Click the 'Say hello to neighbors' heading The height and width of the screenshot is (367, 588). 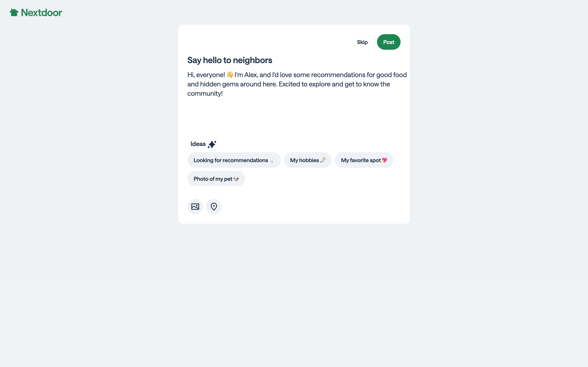(x=230, y=60)
